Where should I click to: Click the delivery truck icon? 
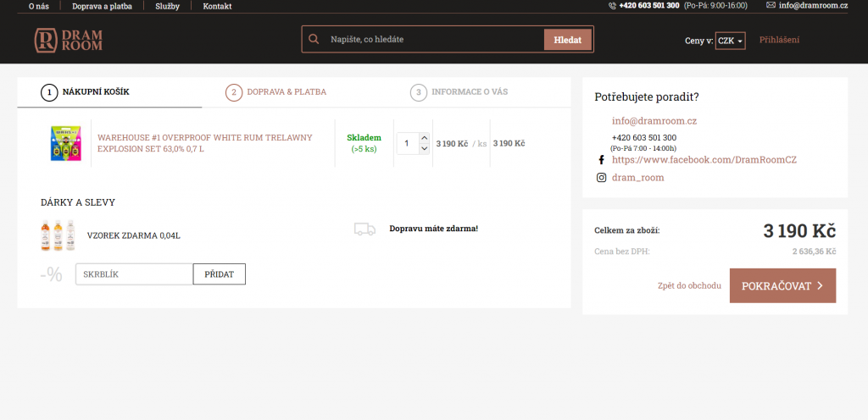[x=364, y=229]
